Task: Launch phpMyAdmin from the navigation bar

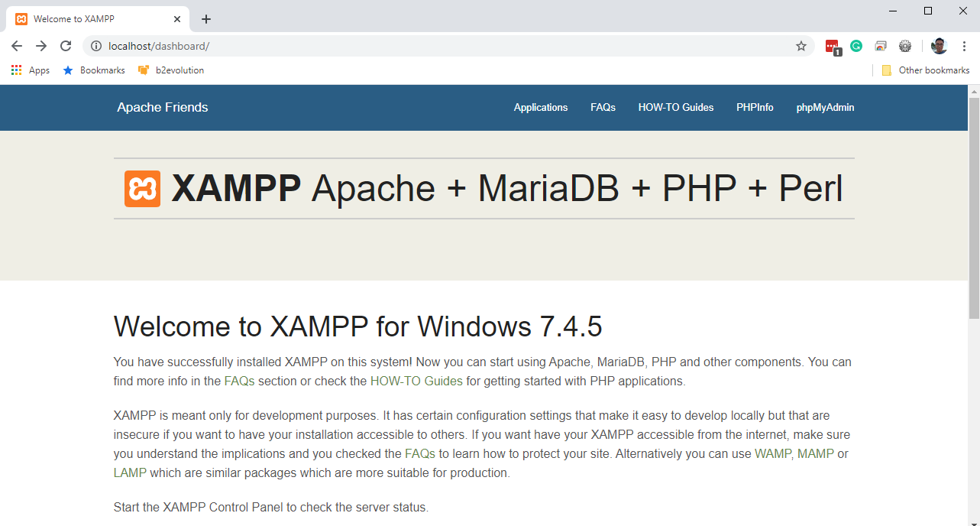Action: [825, 108]
